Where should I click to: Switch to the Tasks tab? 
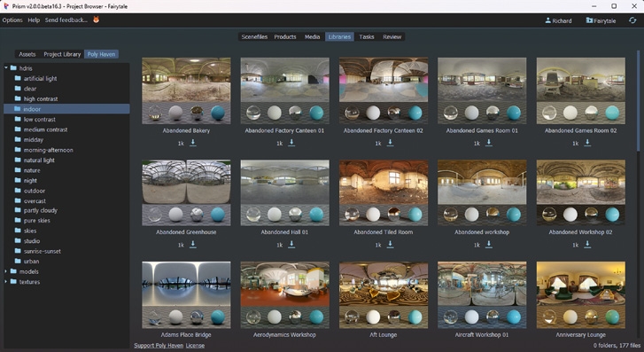(x=367, y=36)
